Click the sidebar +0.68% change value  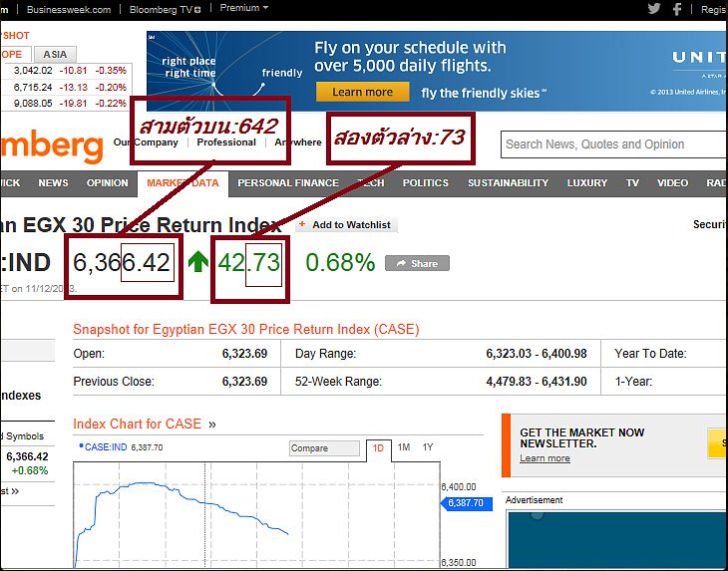click(x=30, y=470)
